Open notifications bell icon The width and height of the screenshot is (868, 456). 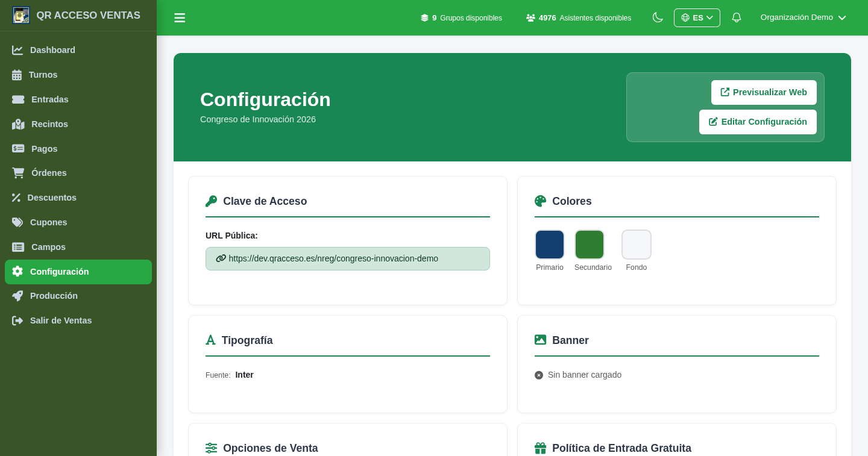736,17
